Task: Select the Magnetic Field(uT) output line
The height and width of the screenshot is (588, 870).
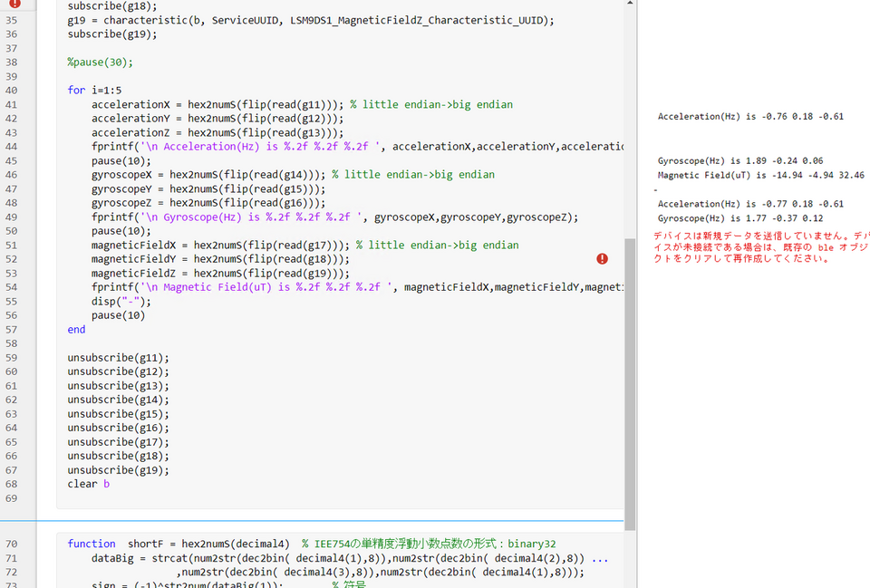Action: click(760, 176)
